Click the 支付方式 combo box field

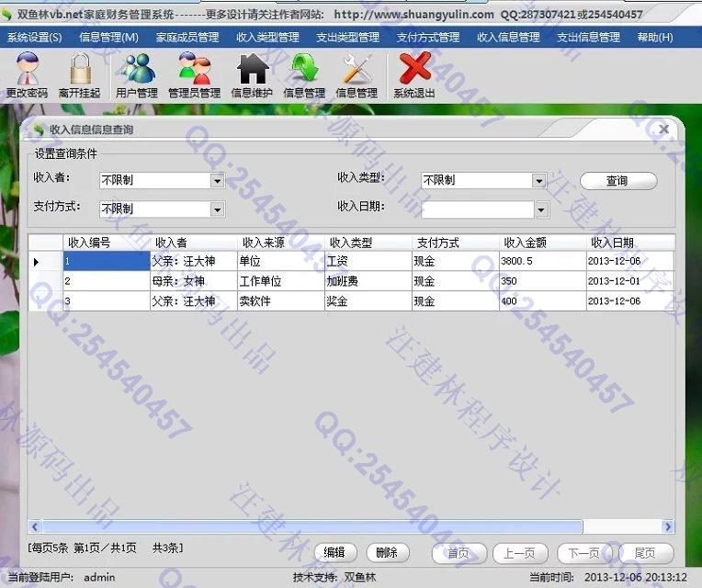point(162,209)
